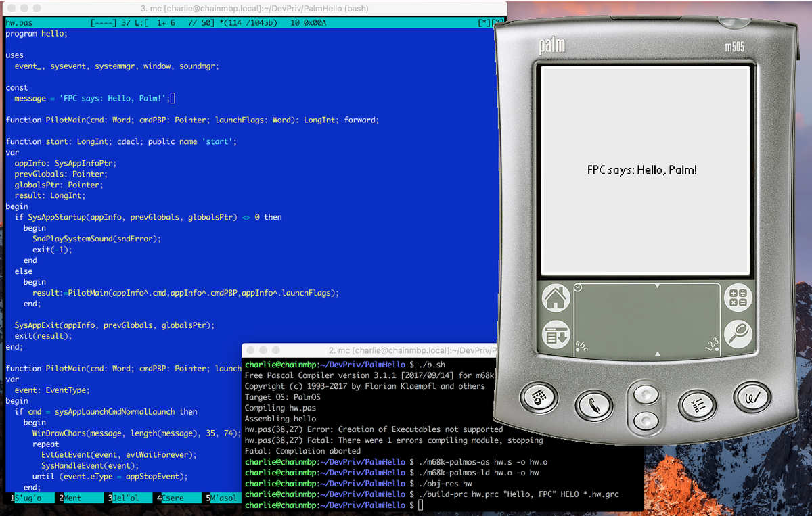Tap the 'FPC says: Hello, Palm!' text on the Palm screen
The image size is (812, 516).
[642, 170]
